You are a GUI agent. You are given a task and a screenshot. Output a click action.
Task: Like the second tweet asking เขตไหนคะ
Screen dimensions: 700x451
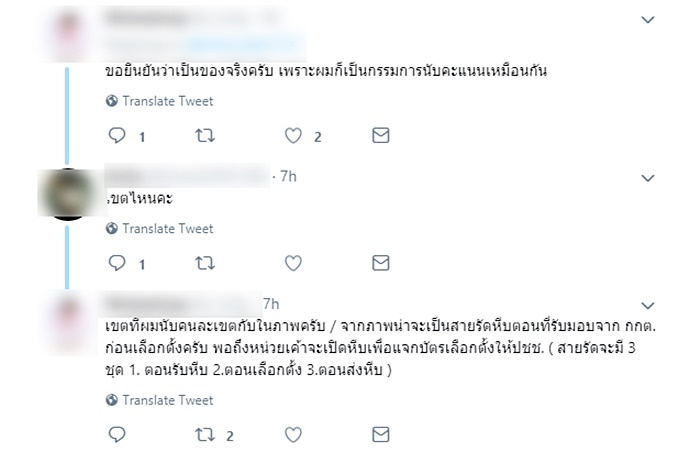[x=293, y=264]
